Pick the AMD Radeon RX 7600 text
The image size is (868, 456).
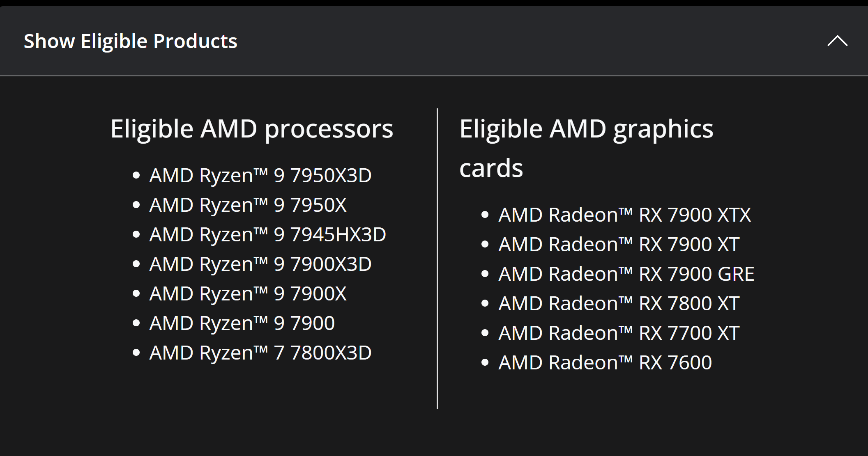point(605,363)
